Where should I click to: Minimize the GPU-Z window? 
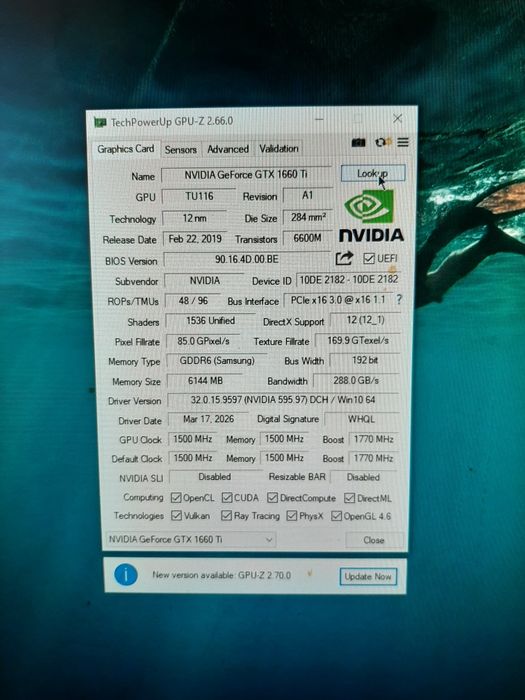tap(319, 119)
